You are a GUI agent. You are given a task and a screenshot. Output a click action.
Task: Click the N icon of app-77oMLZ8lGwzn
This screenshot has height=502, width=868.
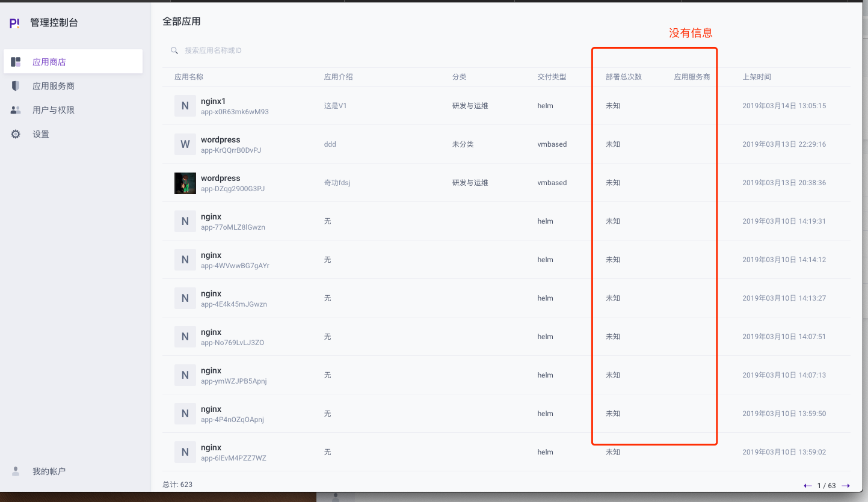pyautogui.click(x=185, y=221)
